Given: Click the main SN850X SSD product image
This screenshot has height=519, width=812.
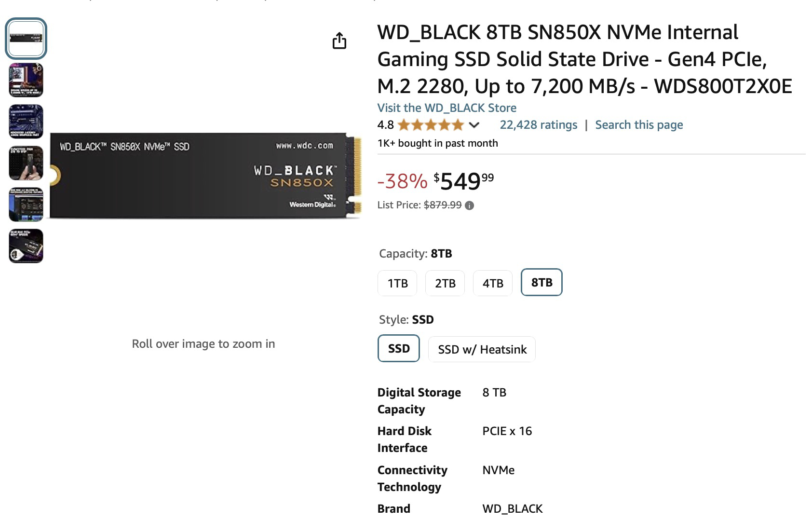Looking at the screenshot, I should coord(206,176).
